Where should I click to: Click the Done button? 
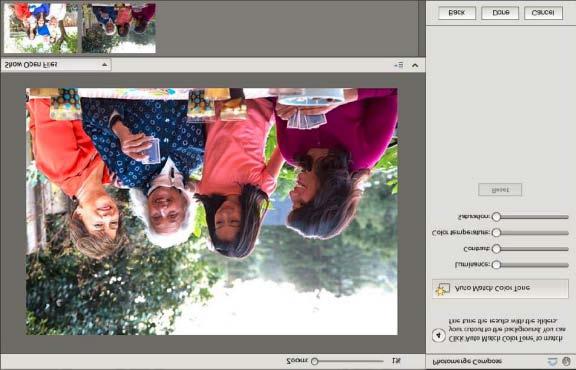[x=500, y=13]
